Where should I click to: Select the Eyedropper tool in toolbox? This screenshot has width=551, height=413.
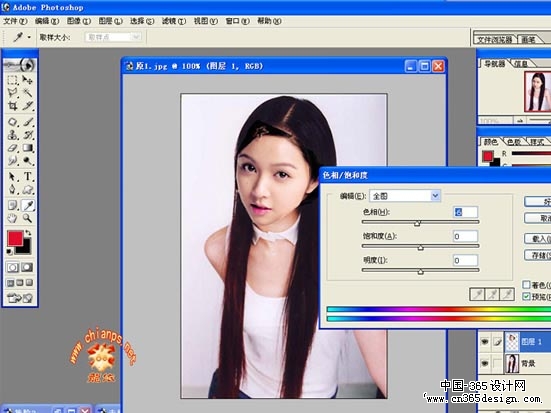click(28, 205)
